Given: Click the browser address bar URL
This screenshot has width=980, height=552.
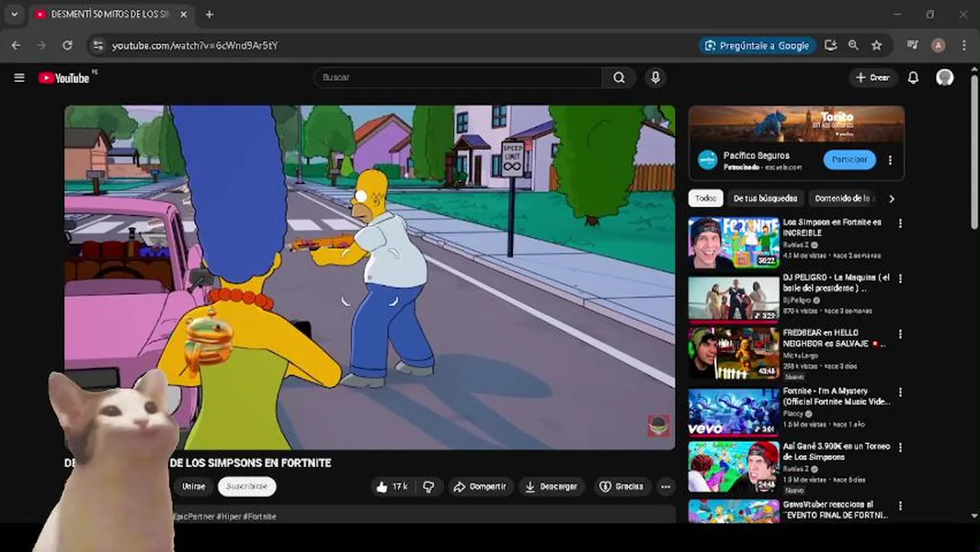Looking at the screenshot, I should tap(195, 45).
